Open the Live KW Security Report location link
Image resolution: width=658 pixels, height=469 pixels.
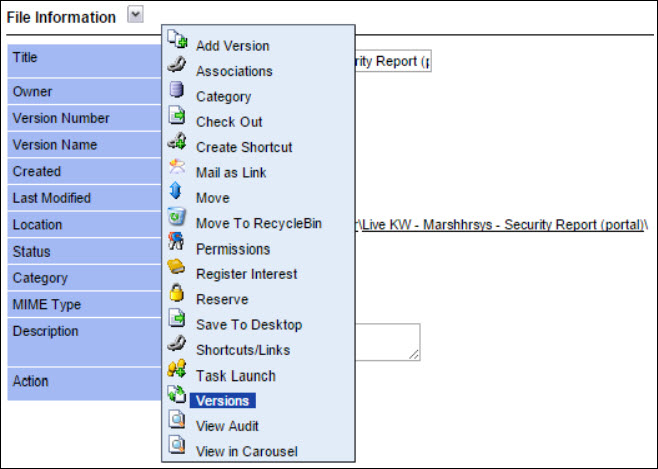[x=501, y=225]
